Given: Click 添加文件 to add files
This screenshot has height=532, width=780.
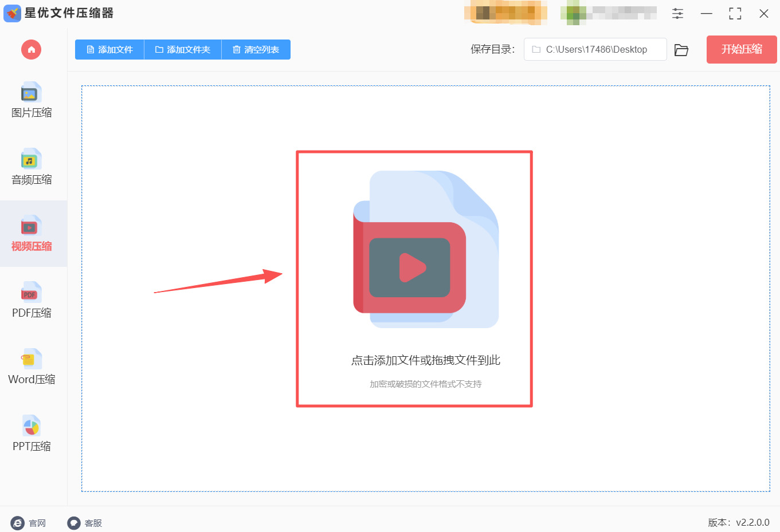Looking at the screenshot, I should (109, 49).
